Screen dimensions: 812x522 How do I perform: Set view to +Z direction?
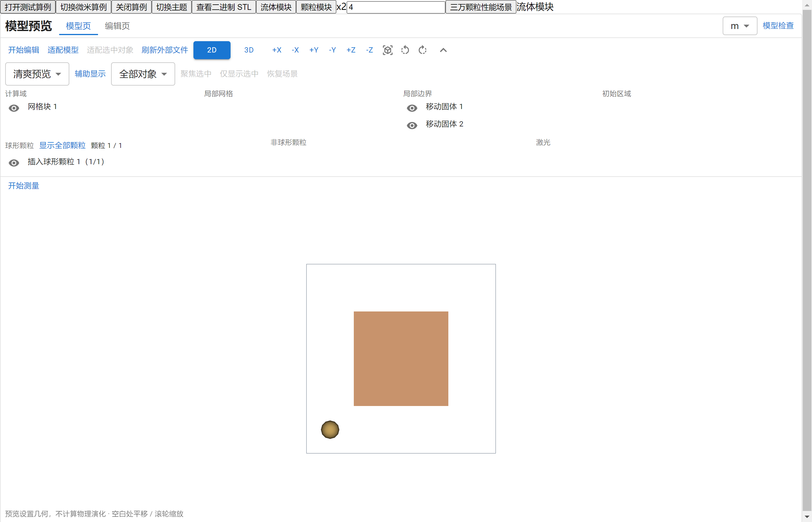coord(351,50)
